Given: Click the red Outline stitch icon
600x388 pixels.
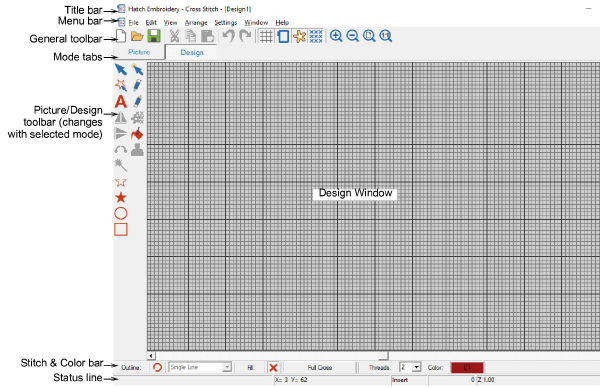Looking at the screenshot, I should point(157,367).
